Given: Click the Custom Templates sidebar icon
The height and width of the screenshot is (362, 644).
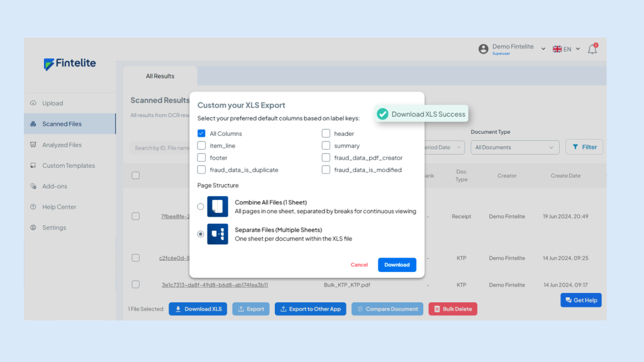Looking at the screenshot, I should coord(33,166).
